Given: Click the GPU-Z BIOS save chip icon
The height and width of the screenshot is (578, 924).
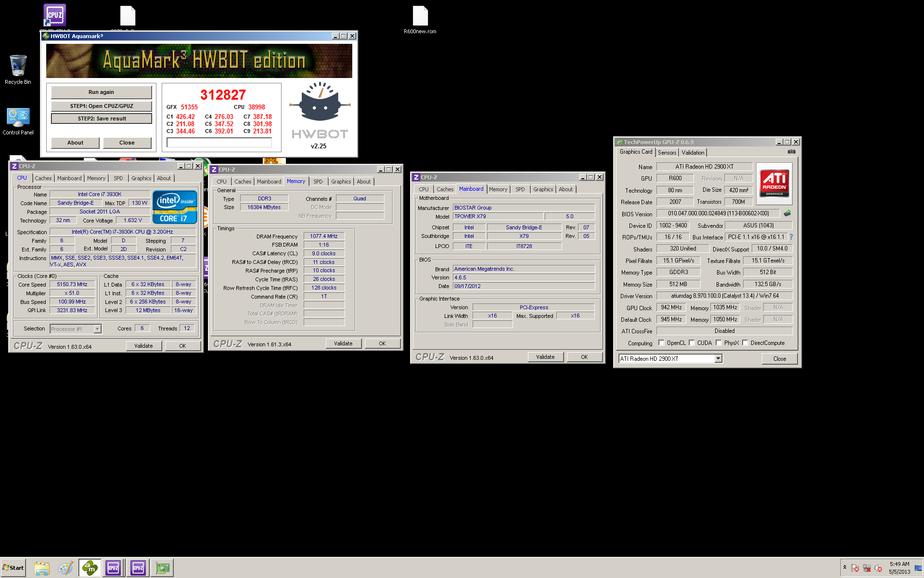Looking at the screenshot, I should click(x=787, y=213).
